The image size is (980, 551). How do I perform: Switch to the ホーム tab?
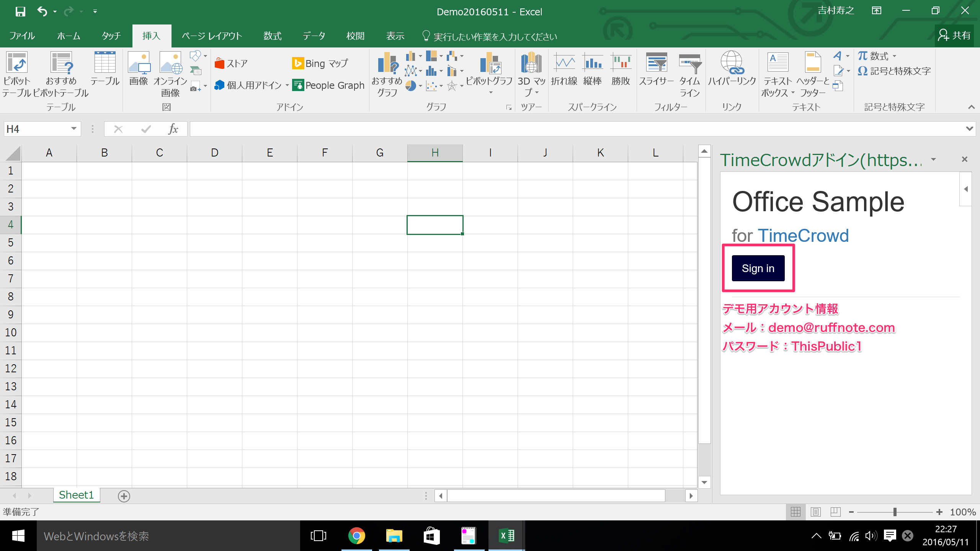pos(69,36)
